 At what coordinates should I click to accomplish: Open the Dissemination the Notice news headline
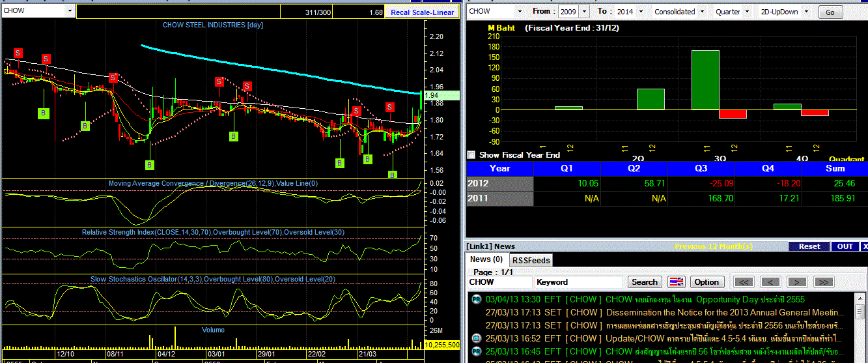(724, 312)
